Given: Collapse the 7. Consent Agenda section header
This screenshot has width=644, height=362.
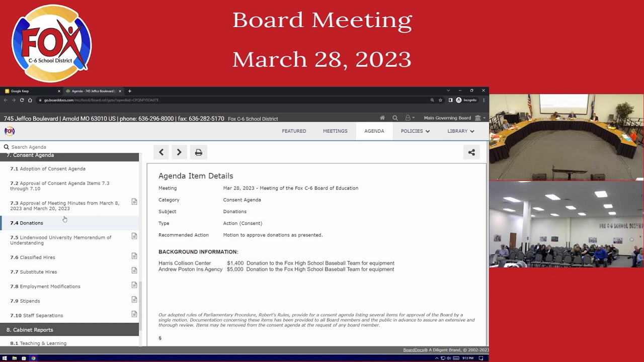Looking at the screenshot, I should [x=69, y=156].
